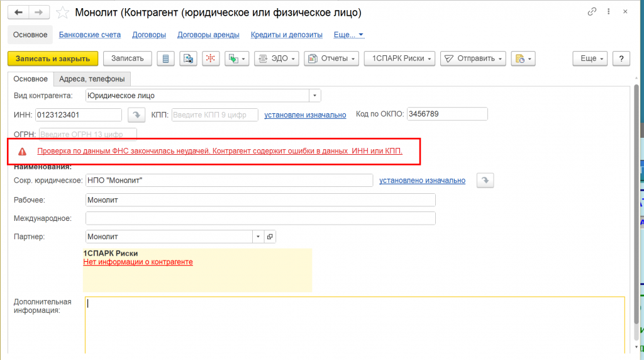
Task: Switch to Адреса, телефоны tab
Action: [92, 79]
